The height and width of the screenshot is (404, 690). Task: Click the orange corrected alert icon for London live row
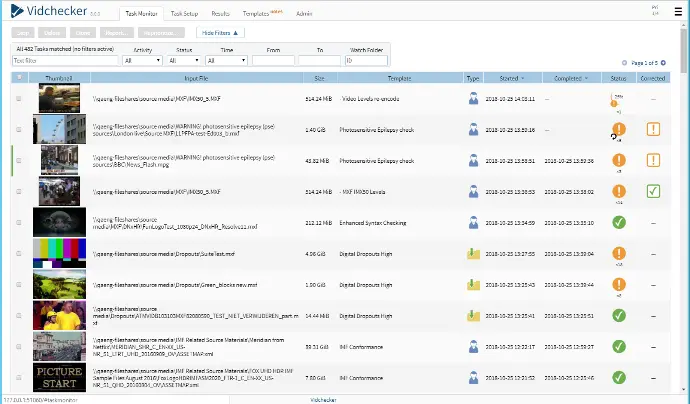tap(654, 129)
